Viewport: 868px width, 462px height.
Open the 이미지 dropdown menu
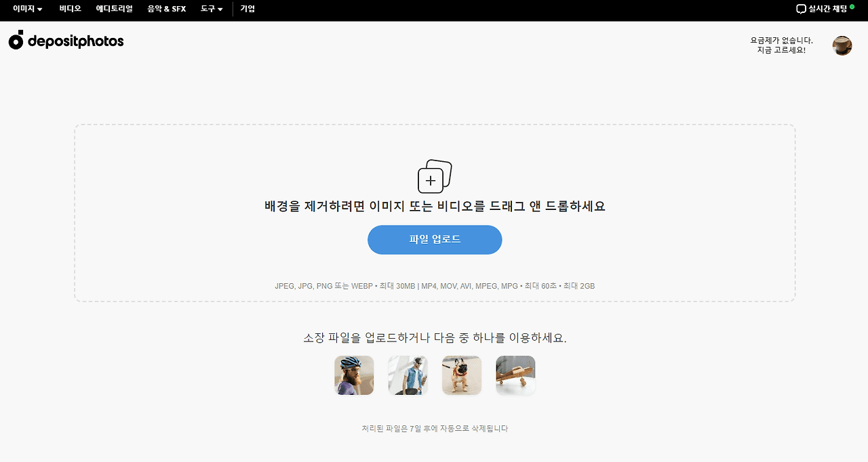pos(27,9)
